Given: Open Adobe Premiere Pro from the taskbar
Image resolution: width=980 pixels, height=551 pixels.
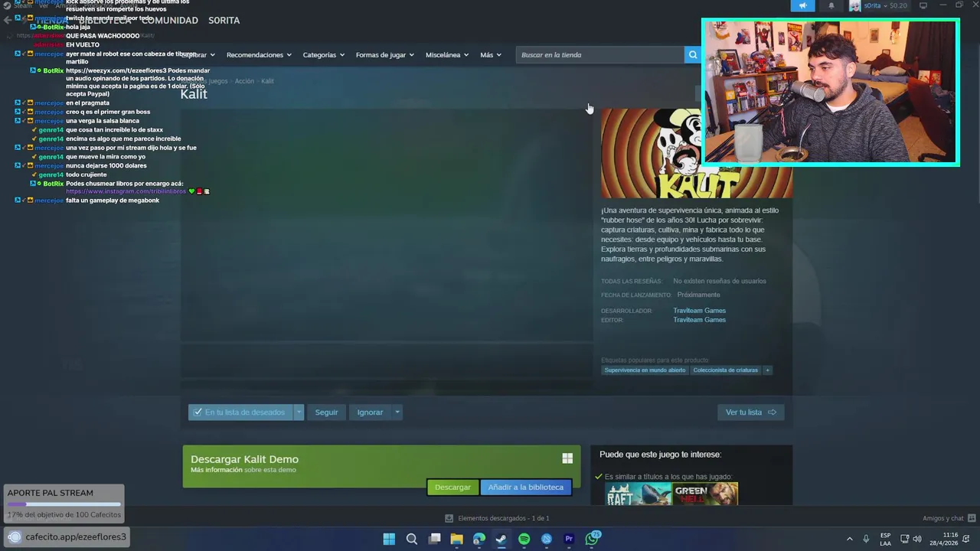Looking at the screenshot, I should pyautogui.click(x=569, y=539).
